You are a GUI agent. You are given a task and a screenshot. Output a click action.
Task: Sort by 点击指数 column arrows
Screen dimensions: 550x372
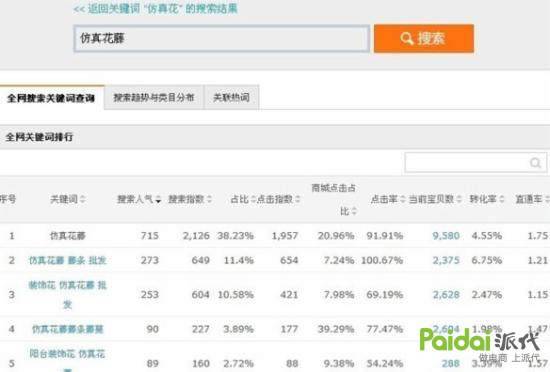tap(297, 199)
